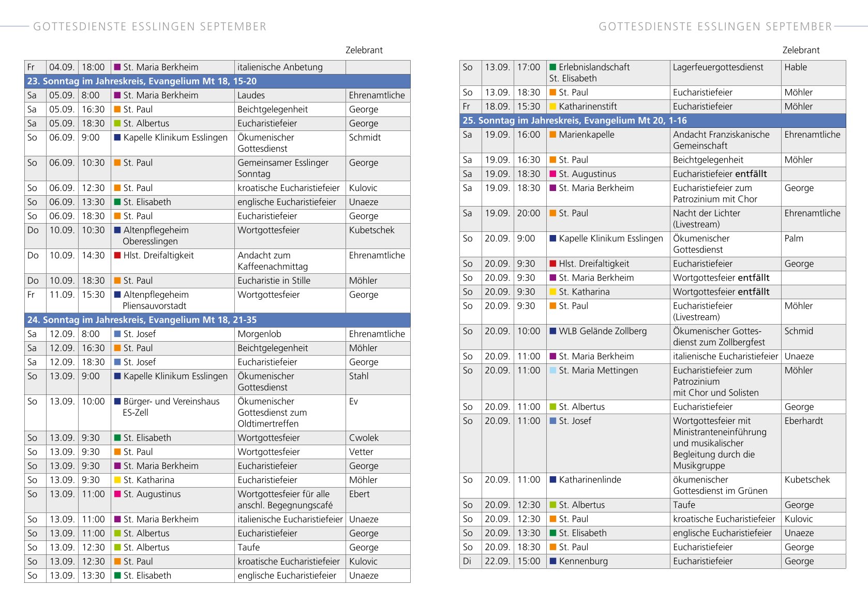
Task: Click Lagerfeuergottesdienst entry
Action: (x=718, y=67)
